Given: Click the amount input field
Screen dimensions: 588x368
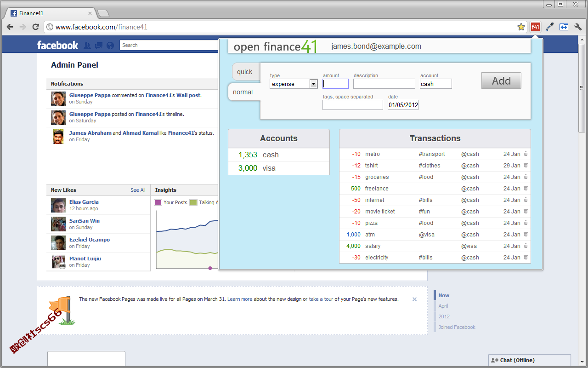Looking at the screenshot, I should 336,84.
